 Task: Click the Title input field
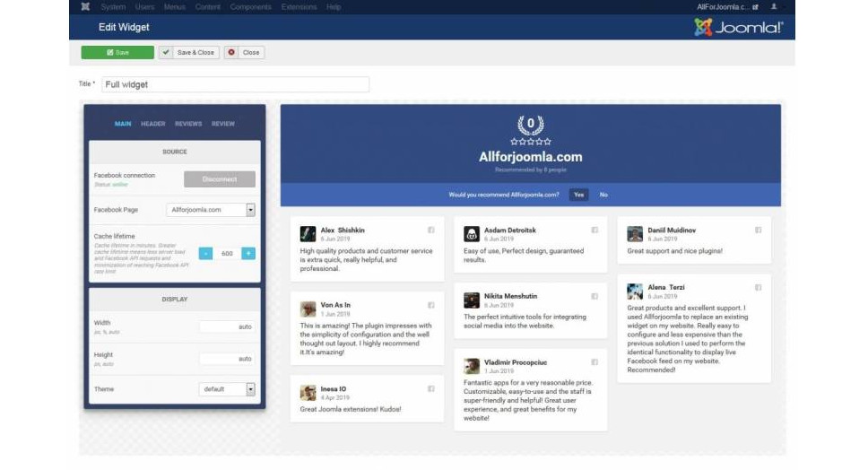pos(235,84)
